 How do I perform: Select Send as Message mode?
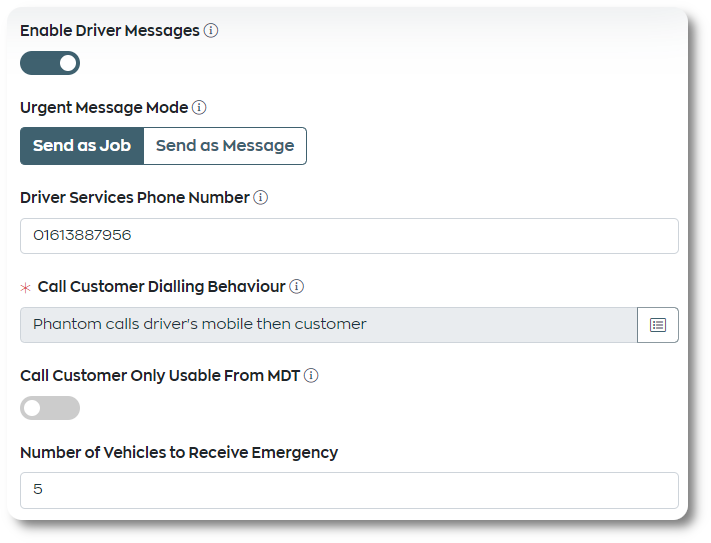[x=225, y=146]
